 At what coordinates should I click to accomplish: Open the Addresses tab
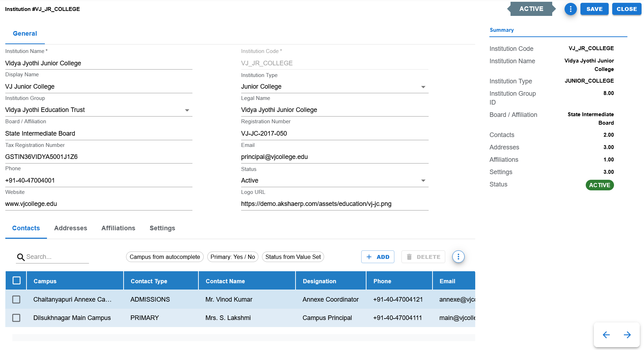pyautogui.click(x=71, y=228)
